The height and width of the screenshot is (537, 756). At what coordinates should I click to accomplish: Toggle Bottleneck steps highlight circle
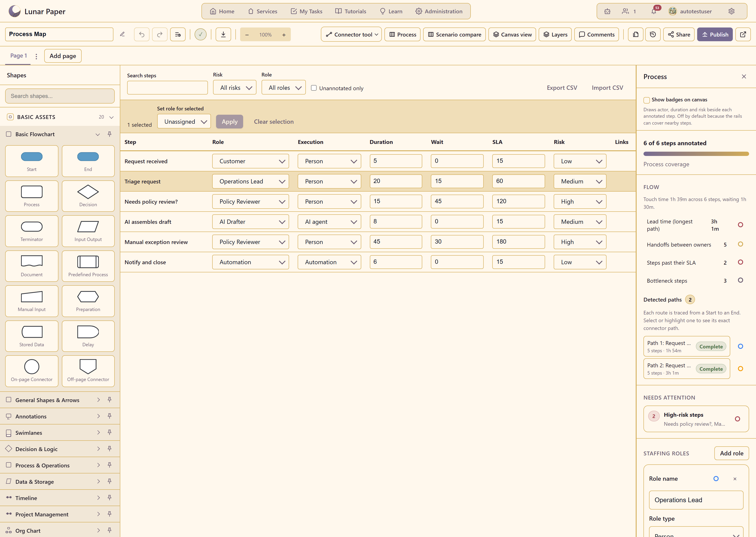click(x=741, y=280)
